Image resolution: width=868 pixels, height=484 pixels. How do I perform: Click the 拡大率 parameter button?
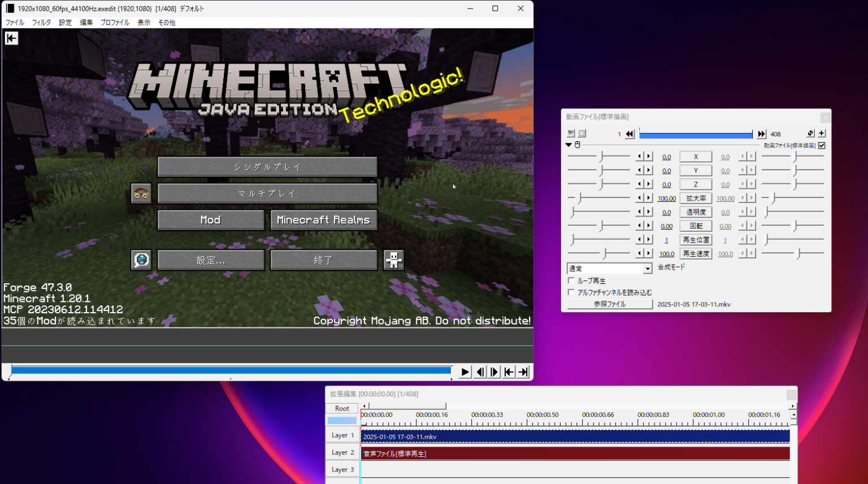point(696,198)
